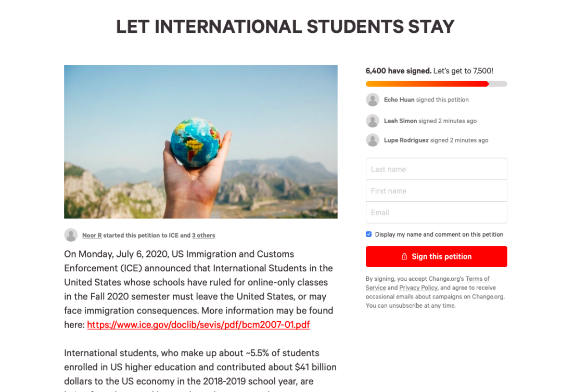
Task: Focus the Last name input field
Action: (436, 169)
